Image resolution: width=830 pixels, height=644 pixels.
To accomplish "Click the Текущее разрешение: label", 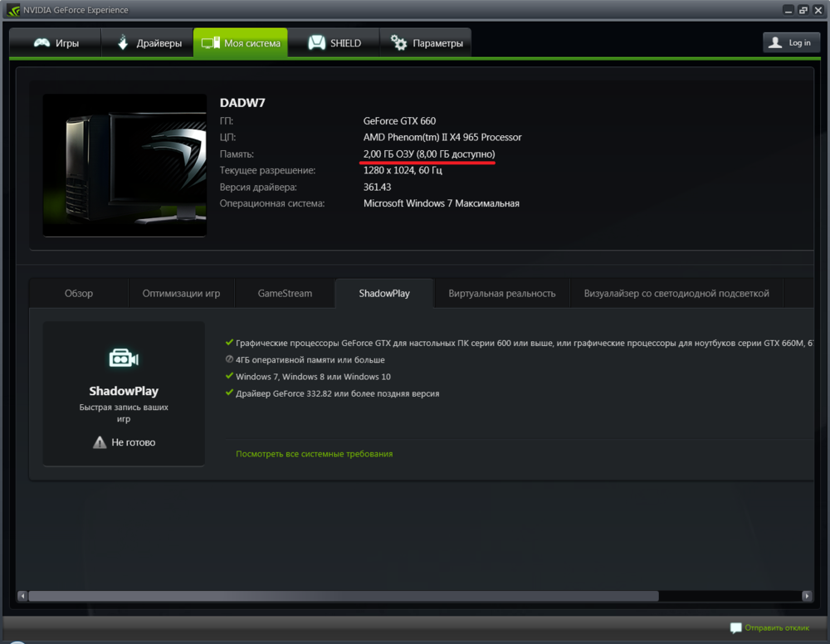I will click(267, 170).
